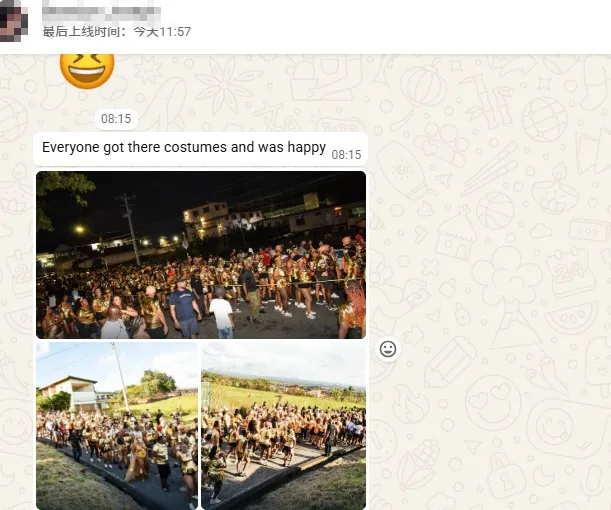Click the person in white shirt in night photo
The image size is (611, 510).
click(222, 313)
